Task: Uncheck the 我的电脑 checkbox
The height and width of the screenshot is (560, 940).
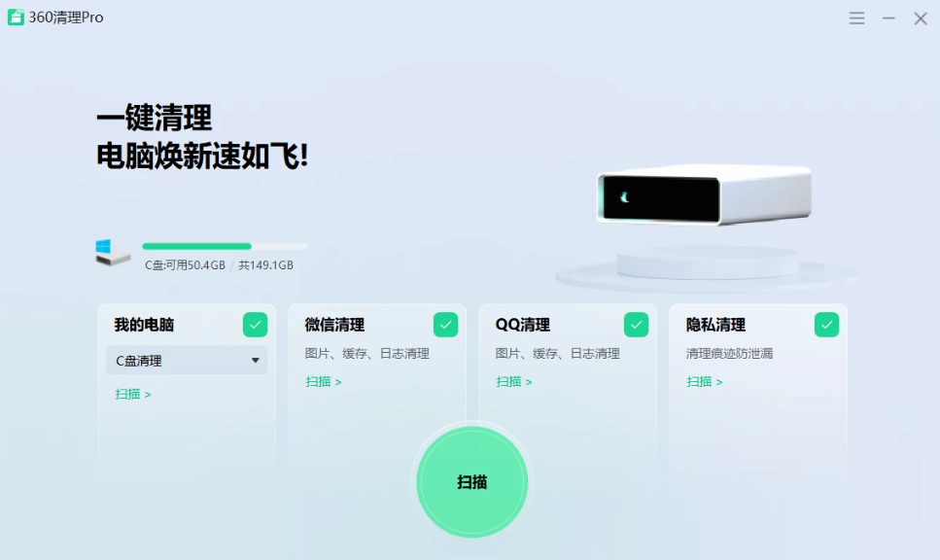Action: click(x=255, y=325)
